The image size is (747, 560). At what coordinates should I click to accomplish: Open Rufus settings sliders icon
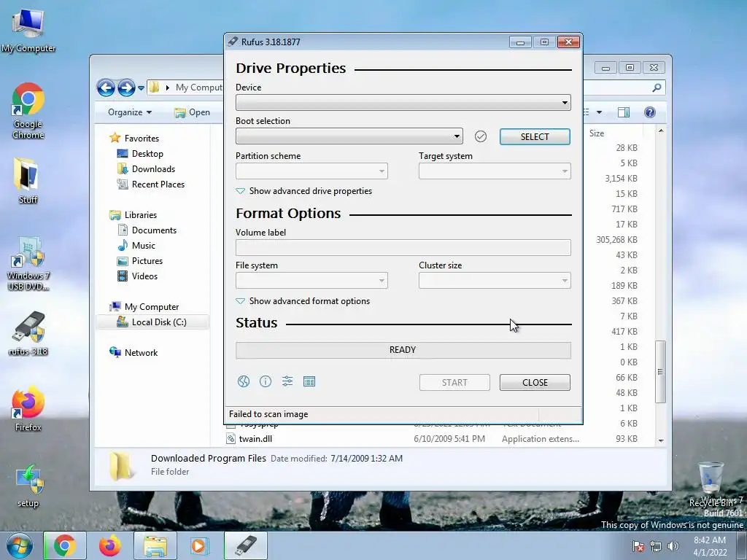coord(287,381)
